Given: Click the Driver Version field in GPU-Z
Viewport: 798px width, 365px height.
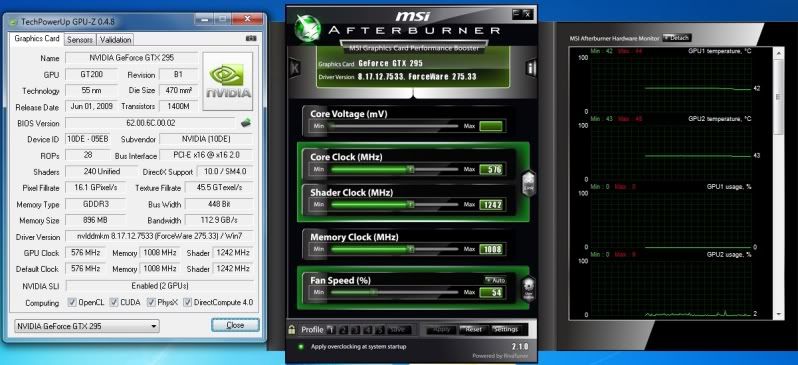Looking at the screenshot, I should pyautogui.click(x=159, y=236).
